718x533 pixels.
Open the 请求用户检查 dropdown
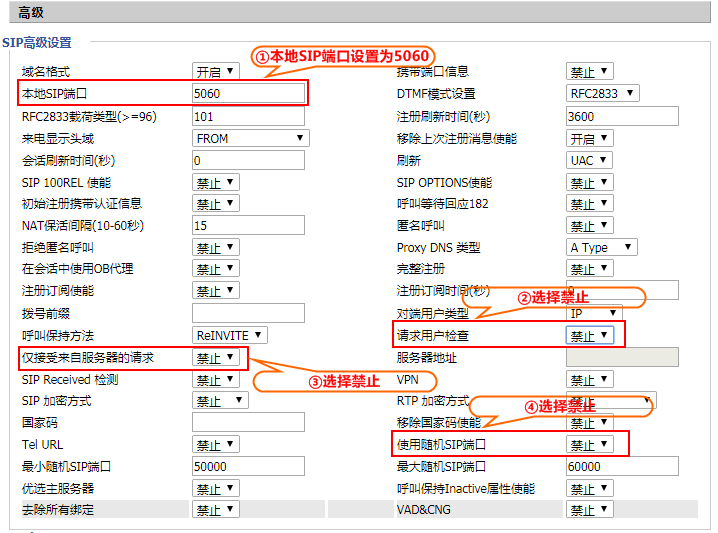point(590,336)
